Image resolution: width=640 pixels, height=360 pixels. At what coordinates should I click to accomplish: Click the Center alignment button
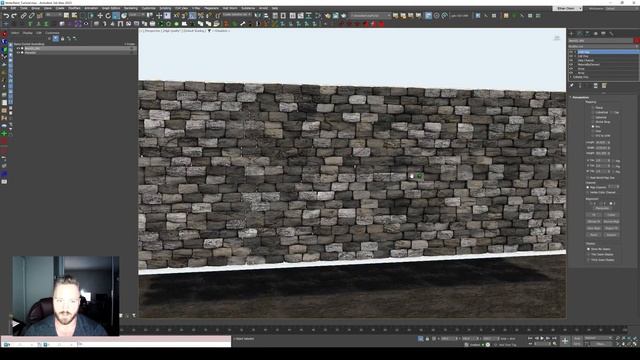pyautogui.click(x=611, y=215)
